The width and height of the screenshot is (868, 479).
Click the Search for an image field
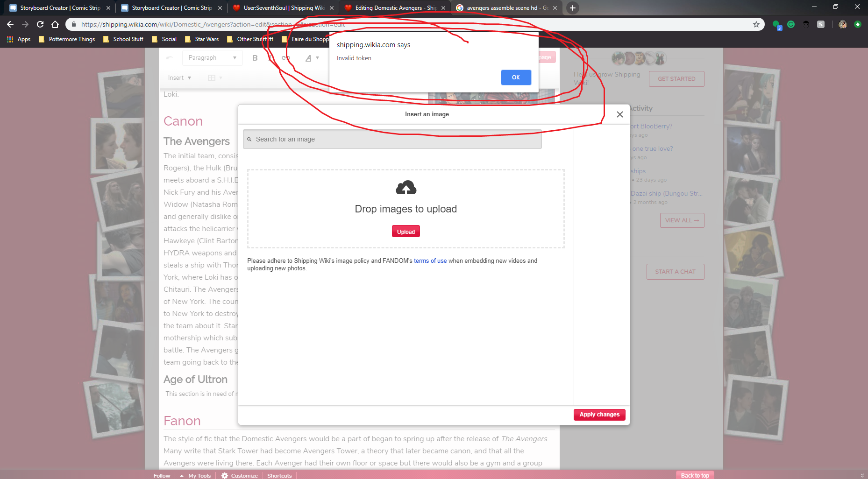[392, 139]
